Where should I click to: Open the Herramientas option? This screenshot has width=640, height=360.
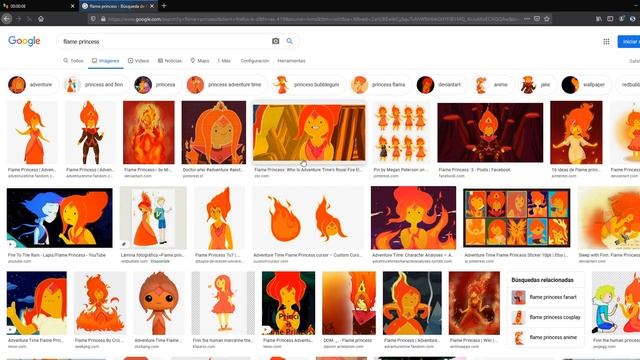coord(291,61)
